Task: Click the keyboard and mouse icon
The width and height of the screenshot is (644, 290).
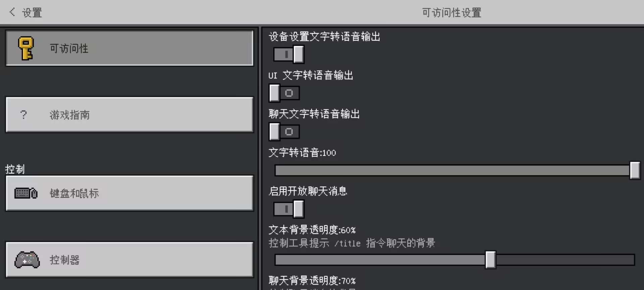Action: (x=26, y=193)
